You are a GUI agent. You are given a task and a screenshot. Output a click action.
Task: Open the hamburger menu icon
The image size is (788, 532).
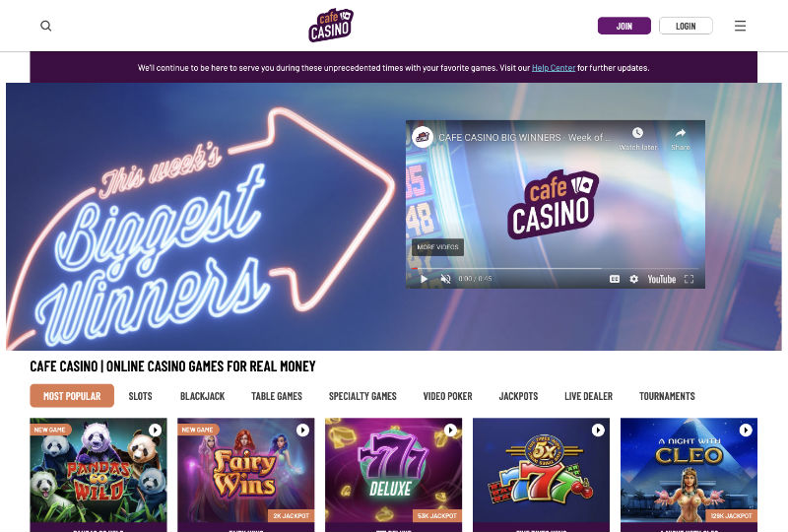[740, 26]
